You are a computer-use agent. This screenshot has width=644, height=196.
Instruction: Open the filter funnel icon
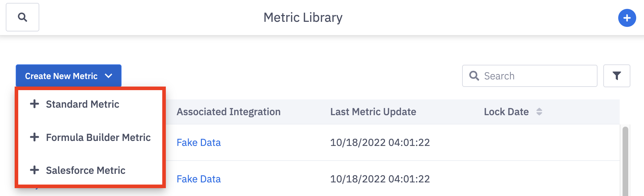(616, 76)
